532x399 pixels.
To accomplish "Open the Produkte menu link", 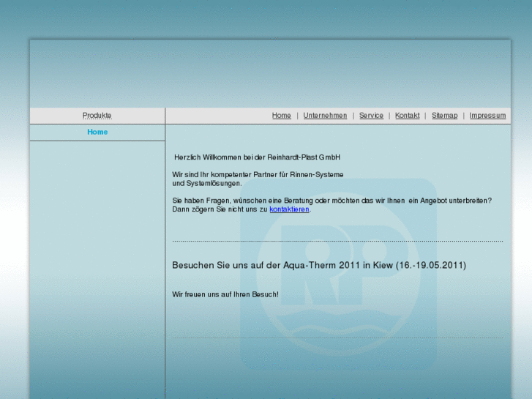I will point(97,116).
